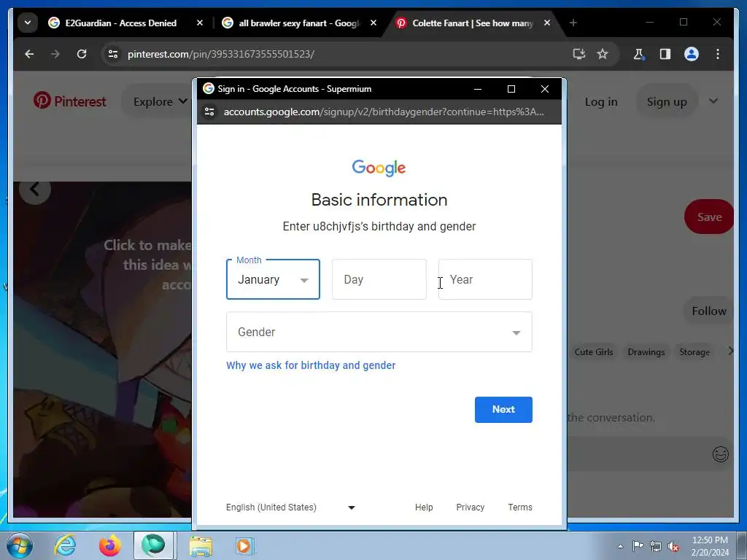Click the network tray icon
Viewport: 747px width, 560px height.
point(656,546)
